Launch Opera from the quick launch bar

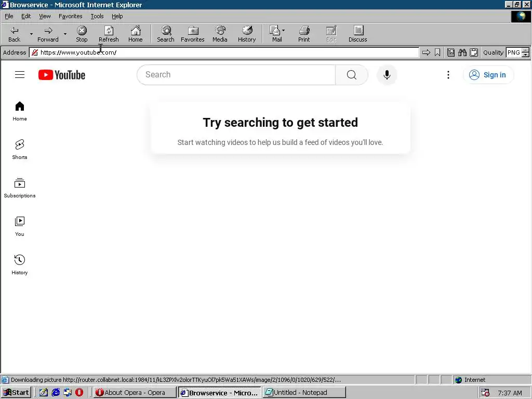click(79, 393)
